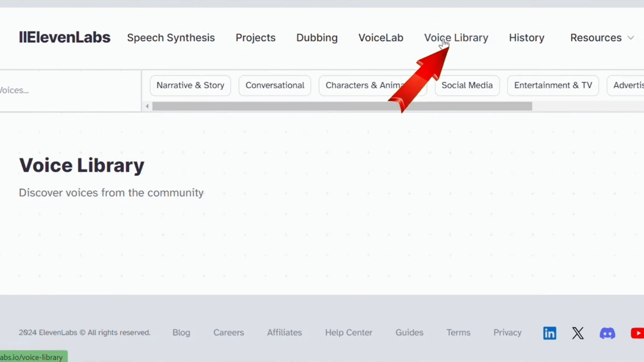The width and height of the screenshot is (644, 362).
Task: Click the horizontal category scrollbar
Action: (x=342, y=106)
